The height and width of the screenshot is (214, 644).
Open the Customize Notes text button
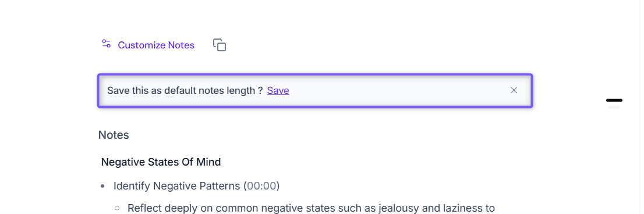pos(156,45)
